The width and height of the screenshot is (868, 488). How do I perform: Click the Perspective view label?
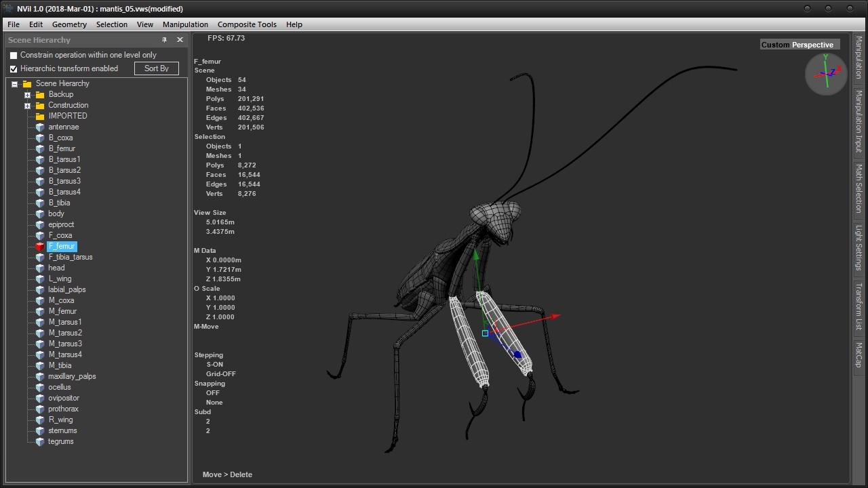coord(812,45)
